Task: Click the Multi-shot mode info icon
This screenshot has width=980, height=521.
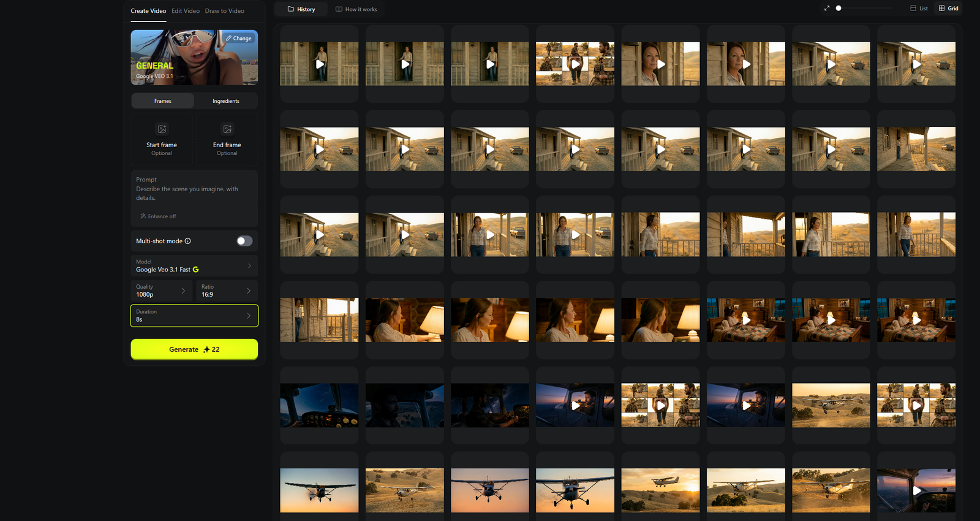Action: click(x=188, y=241)
